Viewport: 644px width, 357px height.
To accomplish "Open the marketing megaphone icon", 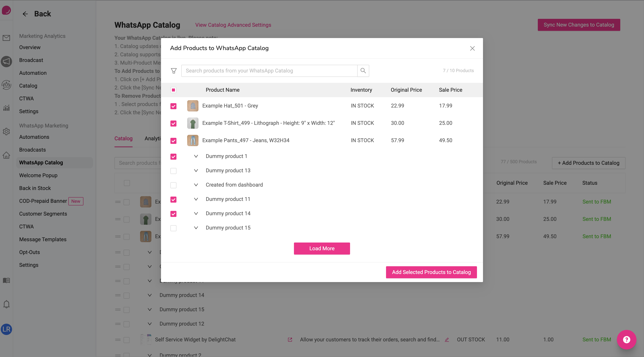I will coord(6,62).
